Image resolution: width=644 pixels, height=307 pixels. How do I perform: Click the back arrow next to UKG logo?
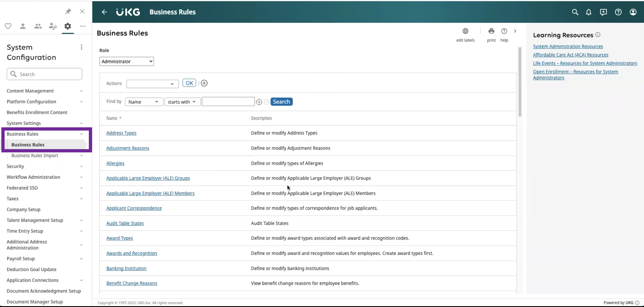104,12
